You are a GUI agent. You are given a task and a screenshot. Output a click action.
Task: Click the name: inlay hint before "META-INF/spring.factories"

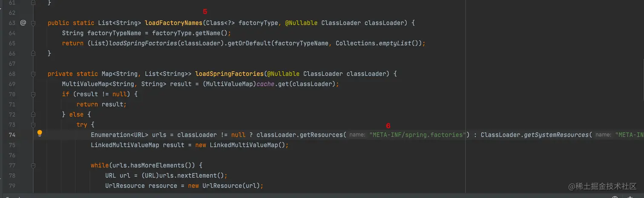pyautogui.click(x=357, y=135)
